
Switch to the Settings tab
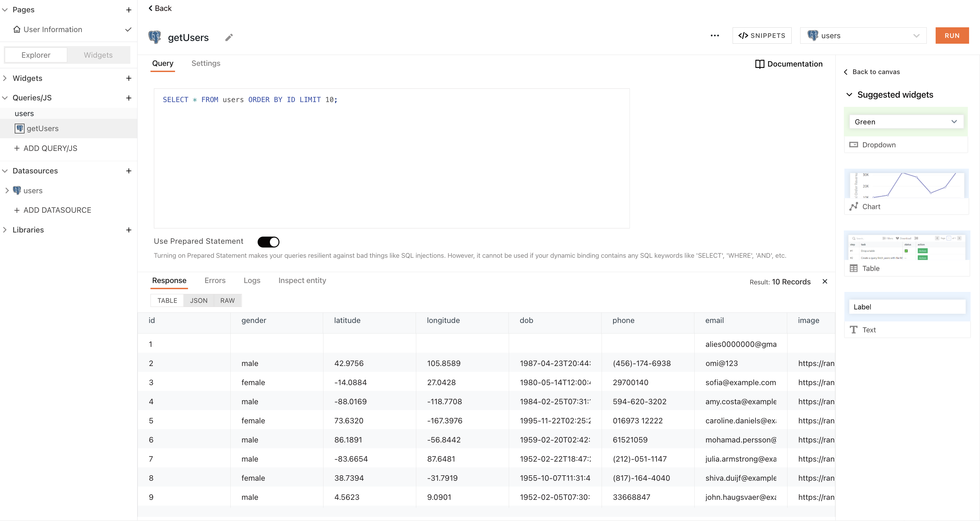205,64
